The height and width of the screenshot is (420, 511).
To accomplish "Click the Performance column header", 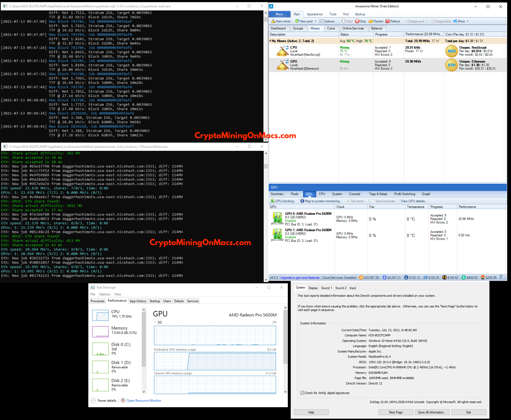I will tap(424, 34).
